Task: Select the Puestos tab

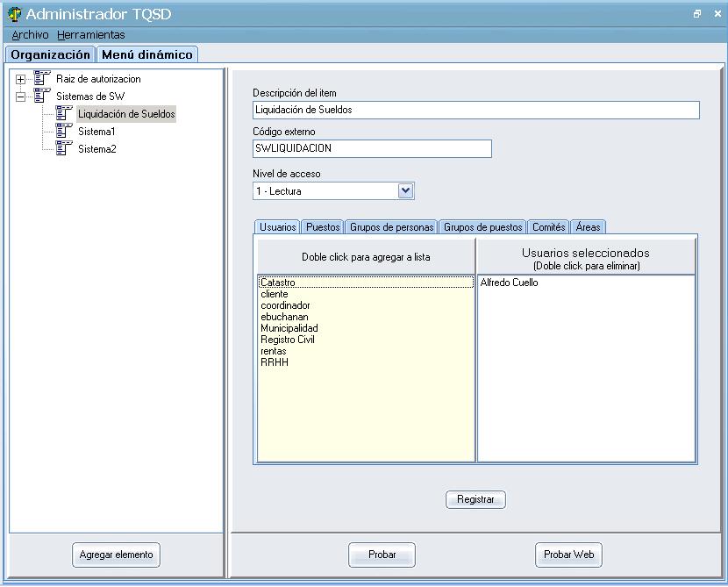Action: [x=323, y=227]
